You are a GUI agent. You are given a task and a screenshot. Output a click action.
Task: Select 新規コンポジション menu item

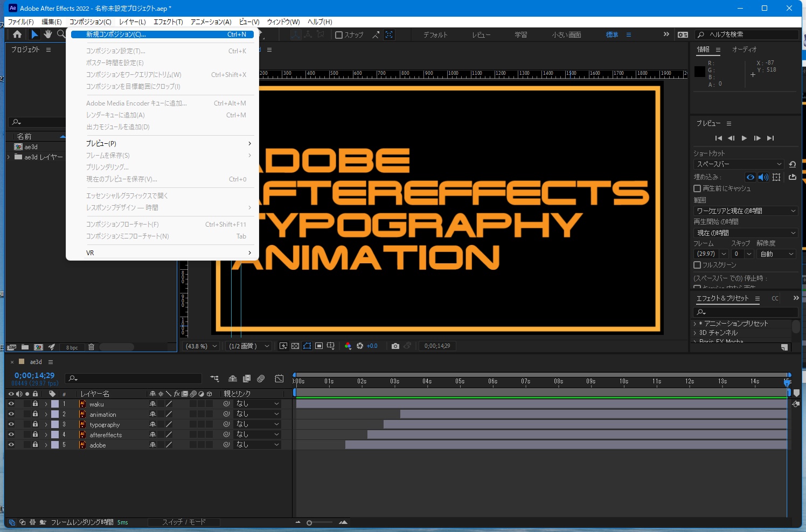point(162,34)
